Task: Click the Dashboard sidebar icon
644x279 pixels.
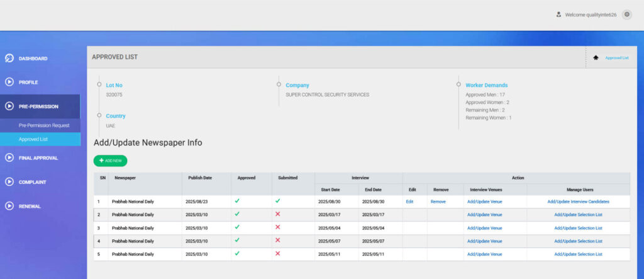Action: coord(9,59)
